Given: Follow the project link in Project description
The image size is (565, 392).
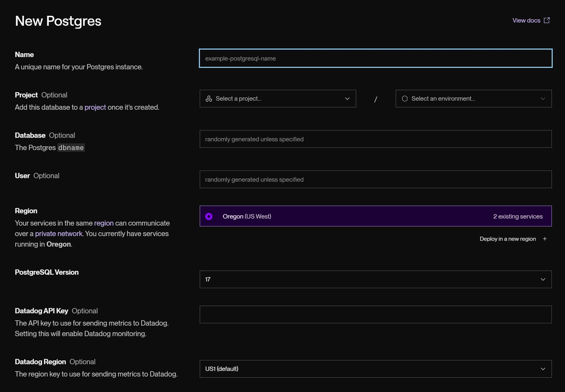Looking at the screenshot, I should coord(95,107).
